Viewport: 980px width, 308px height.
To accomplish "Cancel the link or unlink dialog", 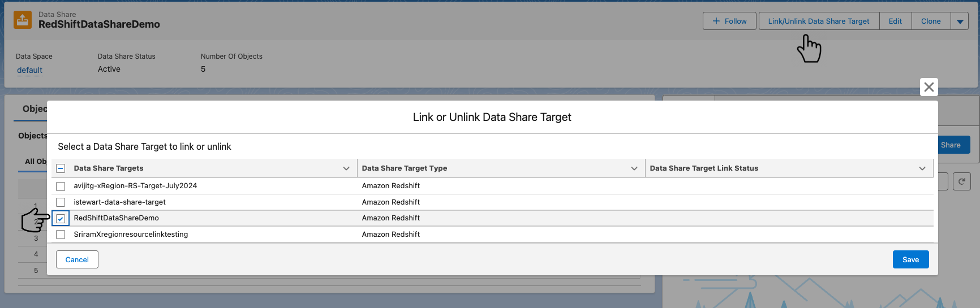I will pyautogui.click(x=77, y=259).
